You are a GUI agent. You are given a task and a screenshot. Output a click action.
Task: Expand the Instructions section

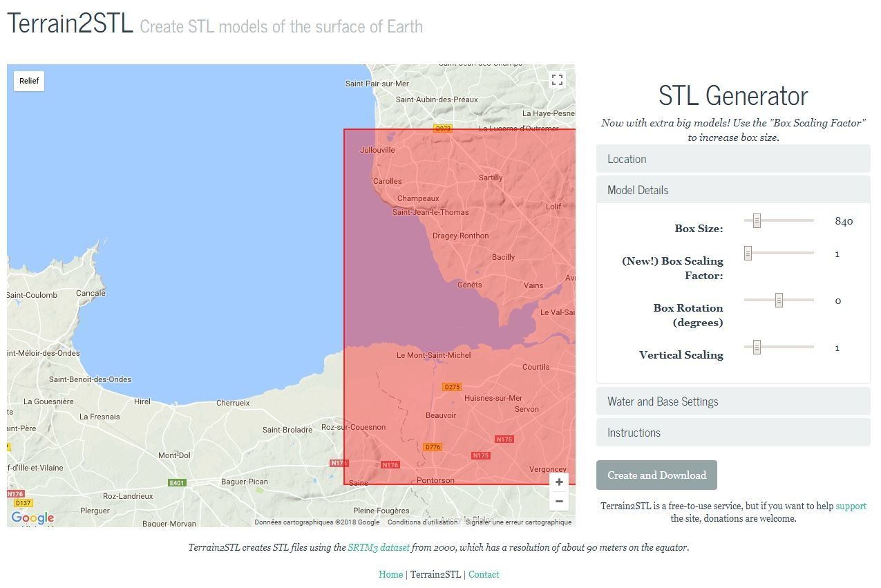click(x=733, y=433)
